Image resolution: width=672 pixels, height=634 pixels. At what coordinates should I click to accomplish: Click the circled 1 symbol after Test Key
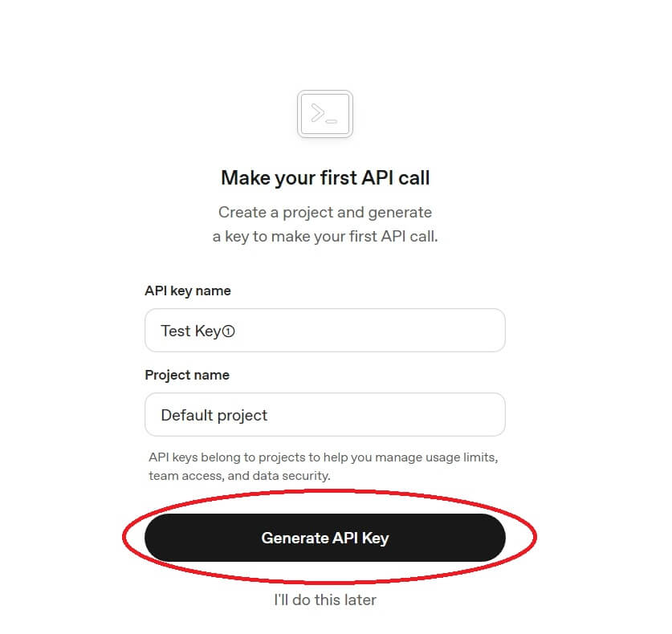[228, 331]
